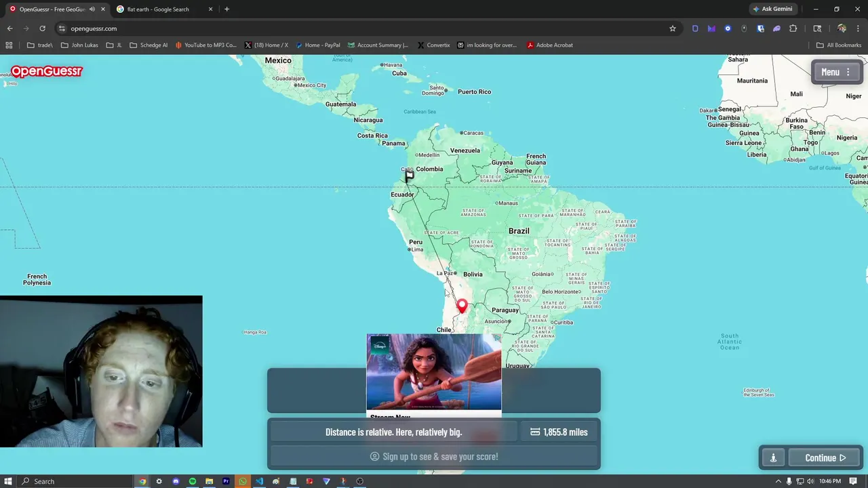Click the mouse-shaped extension icon

point(744,28)
